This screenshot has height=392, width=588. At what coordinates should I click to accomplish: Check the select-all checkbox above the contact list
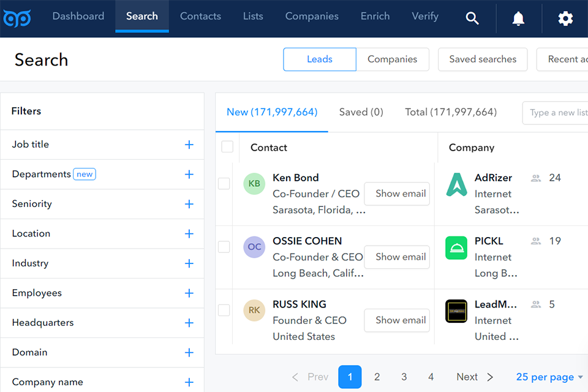pyautogui.click(x=227, y=146)
